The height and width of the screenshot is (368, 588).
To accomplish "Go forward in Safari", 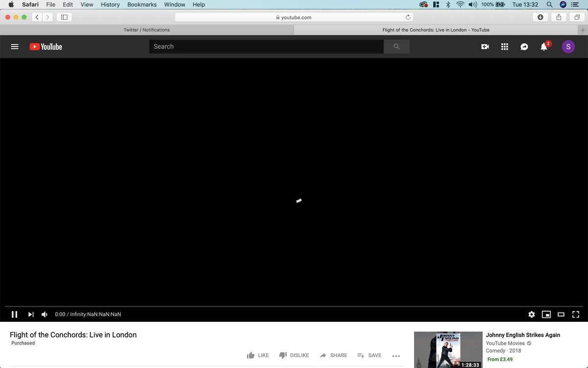I will pos(48,17).
